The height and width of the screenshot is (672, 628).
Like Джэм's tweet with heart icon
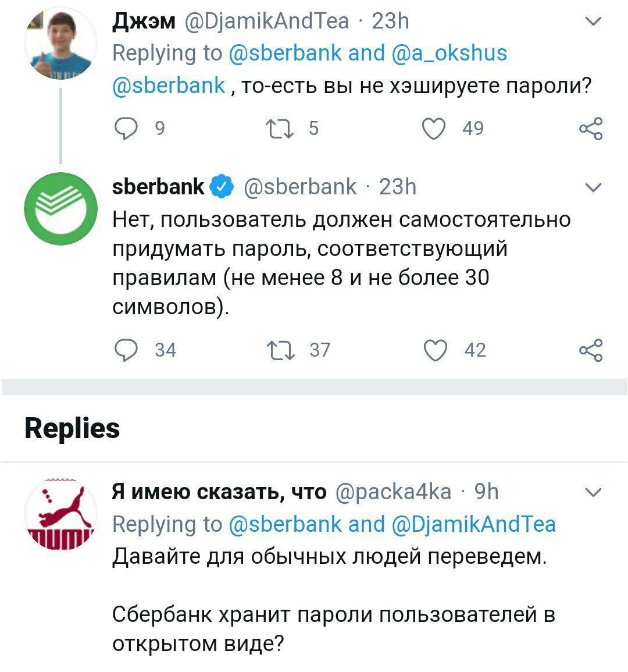pyautogui.click(x=434, y=128)
